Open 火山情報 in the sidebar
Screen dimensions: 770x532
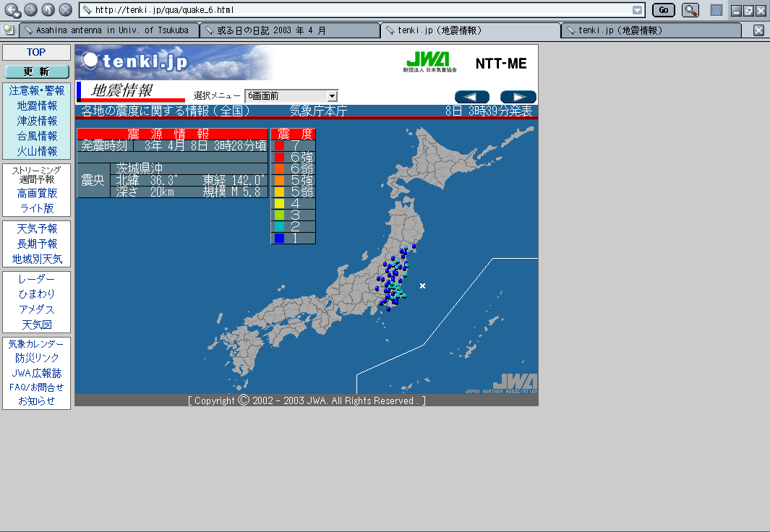[x=37, y=152]
